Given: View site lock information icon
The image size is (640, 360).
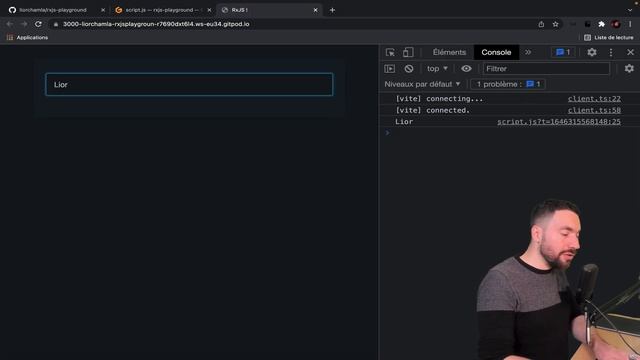Looking at the screenshot, I should click(x=56, y=24).
